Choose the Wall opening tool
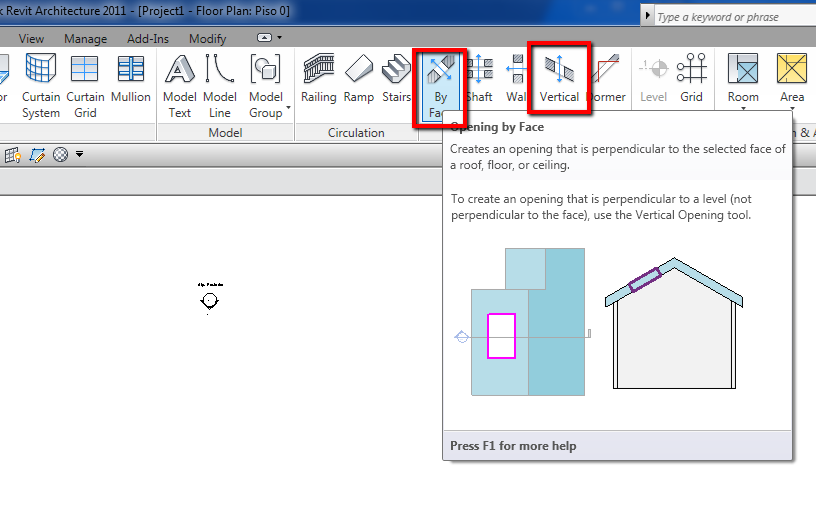816x508 pixels. [516, 78]
